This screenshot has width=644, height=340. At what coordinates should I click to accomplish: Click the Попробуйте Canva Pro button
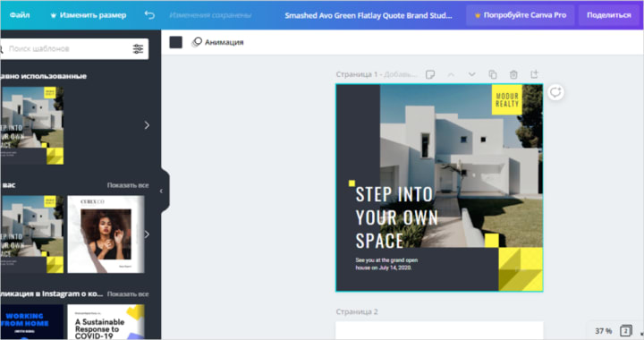[520, 15]
